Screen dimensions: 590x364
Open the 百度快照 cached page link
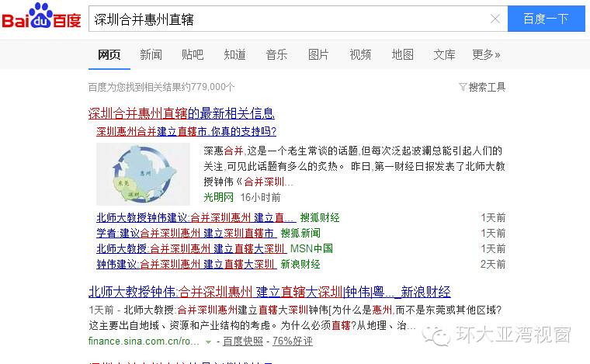pos(243,341)
